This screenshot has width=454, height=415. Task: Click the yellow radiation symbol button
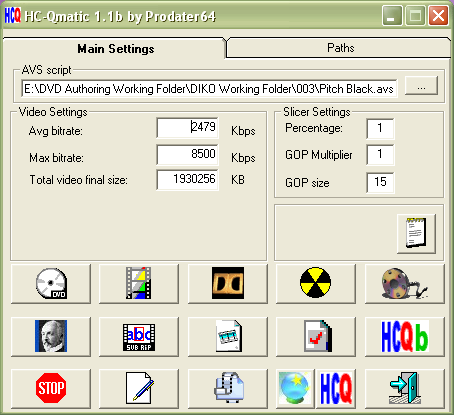[316, 284]
